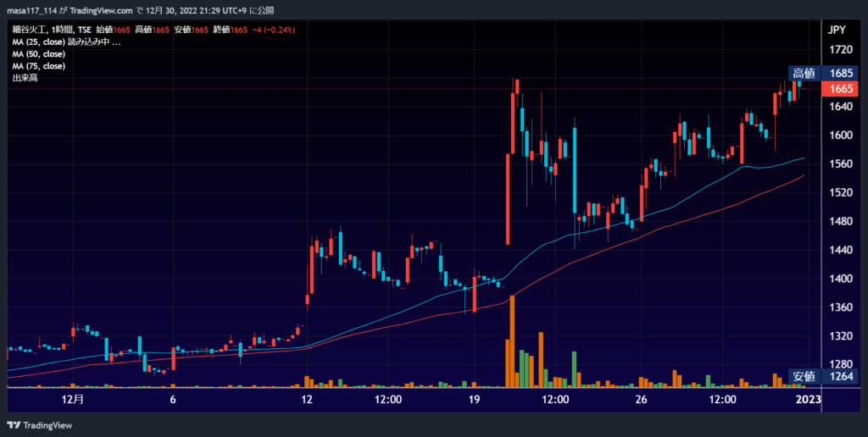Click the 1720 price axis label
This screenshot has width=868, height=437.
841,50
